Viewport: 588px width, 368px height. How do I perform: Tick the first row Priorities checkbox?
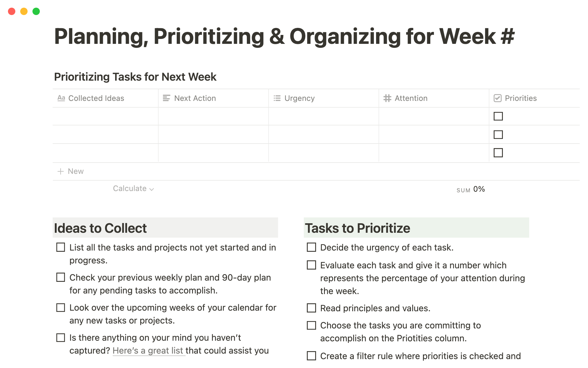pos(498,116)
